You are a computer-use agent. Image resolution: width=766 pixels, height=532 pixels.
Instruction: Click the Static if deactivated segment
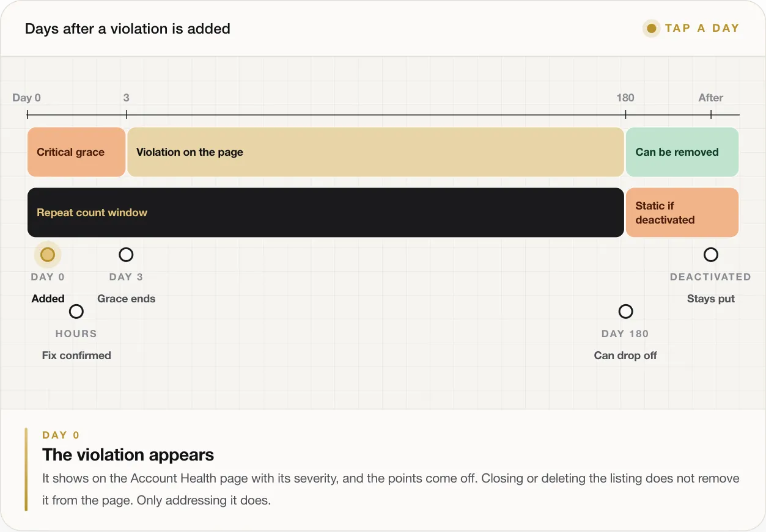tap(682, 213)
